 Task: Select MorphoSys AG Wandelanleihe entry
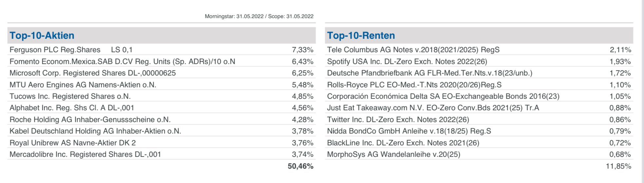pyautogui.click(x=393, y=154)
